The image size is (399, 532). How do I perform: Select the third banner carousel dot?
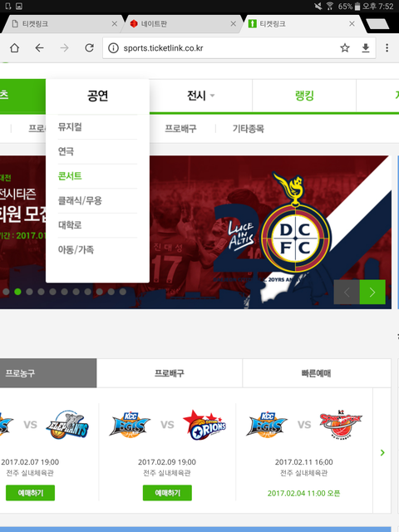(x=30, y=292)
